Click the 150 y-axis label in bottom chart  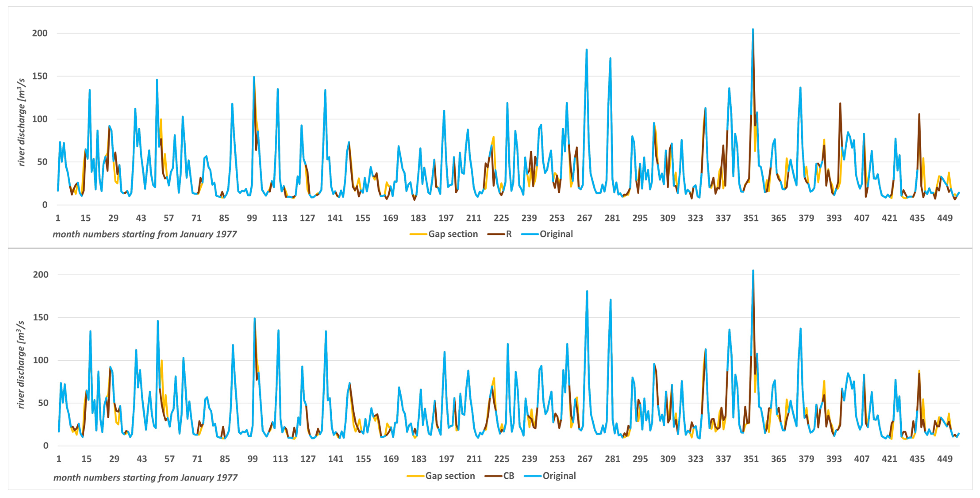[41, 318]
